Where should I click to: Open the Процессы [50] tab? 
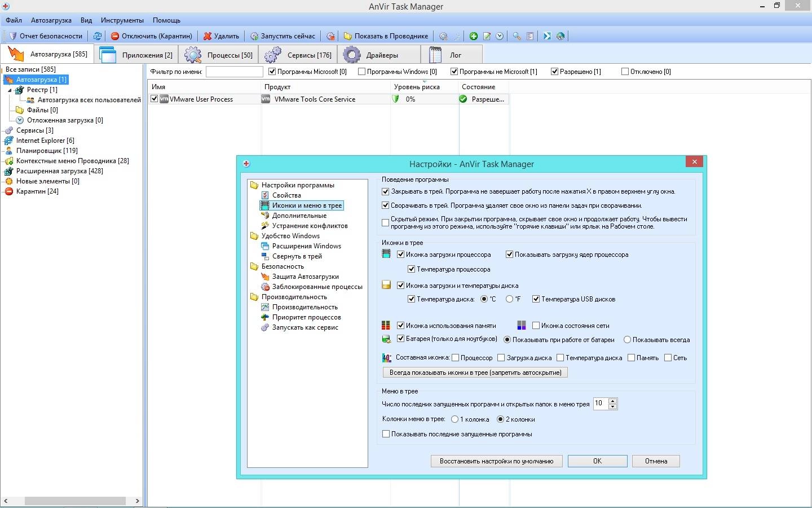(219, 55)
